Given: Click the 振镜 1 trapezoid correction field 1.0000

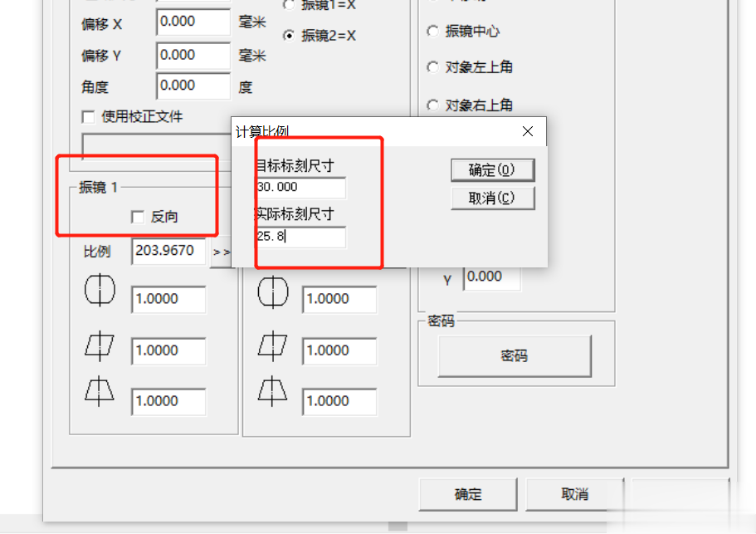Looking at the screenshot, I should (168, 401).
